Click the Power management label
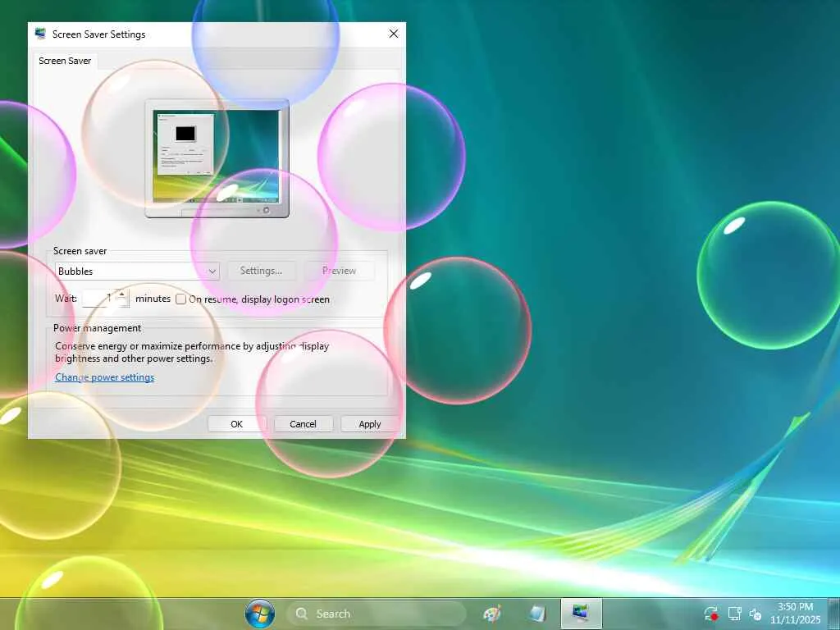Image resolution: width=840 pixels, height=630 pixels. tap(97, 328)
